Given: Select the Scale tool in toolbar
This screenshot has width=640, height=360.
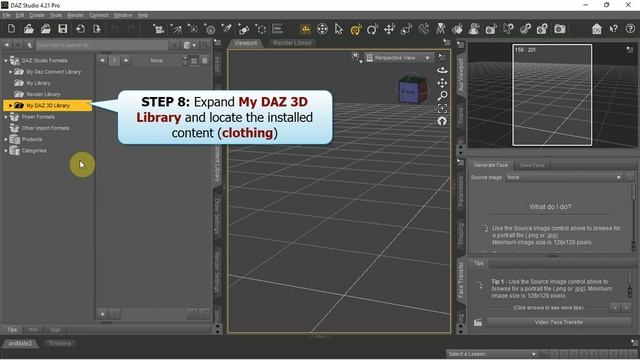Looking at the screenshot, I should pyautogui.click(x=406, y=29).
